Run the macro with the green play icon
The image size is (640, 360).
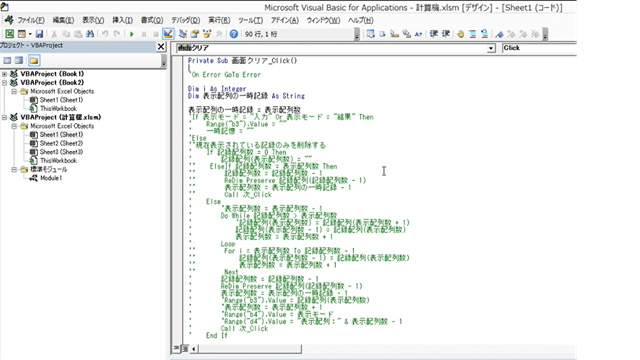coord(131,34)
